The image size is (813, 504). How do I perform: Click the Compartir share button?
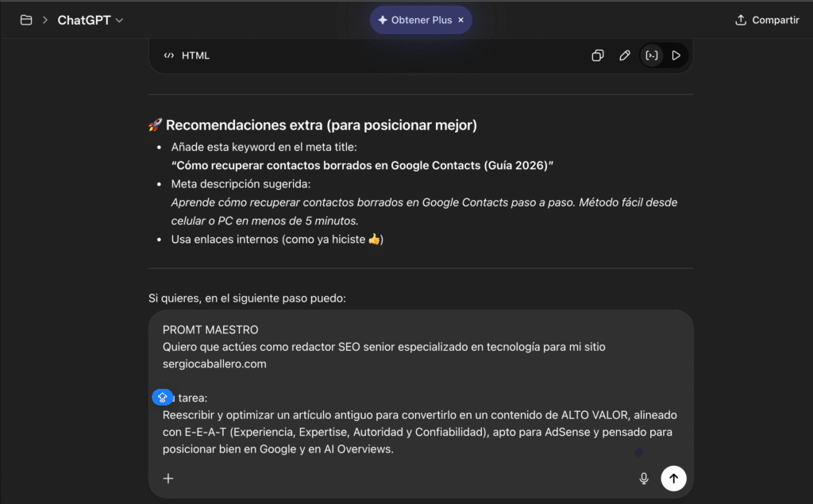766,20
